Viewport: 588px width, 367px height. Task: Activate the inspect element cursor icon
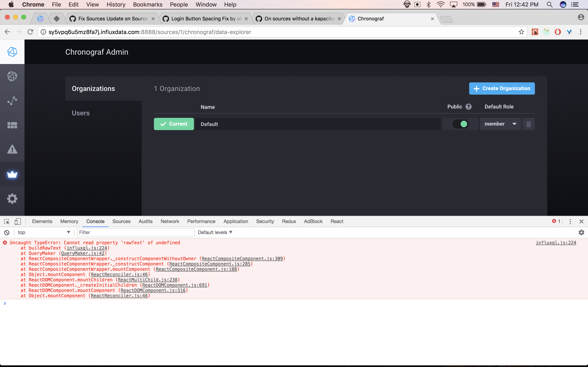pyautogui.click(x=6, y=221)
